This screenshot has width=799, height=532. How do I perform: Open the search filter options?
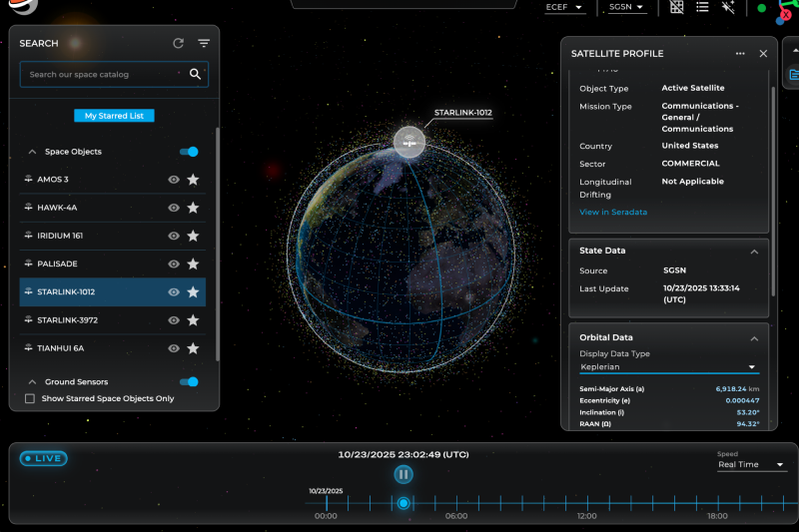pyautogui.click(x=204, y=43)
